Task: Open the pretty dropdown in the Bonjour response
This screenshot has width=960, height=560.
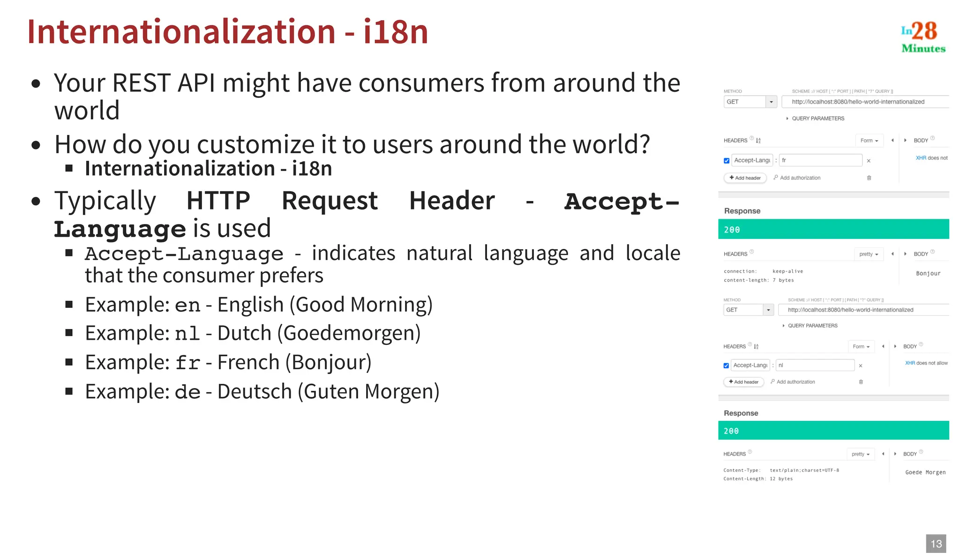Action: [869, 254]
